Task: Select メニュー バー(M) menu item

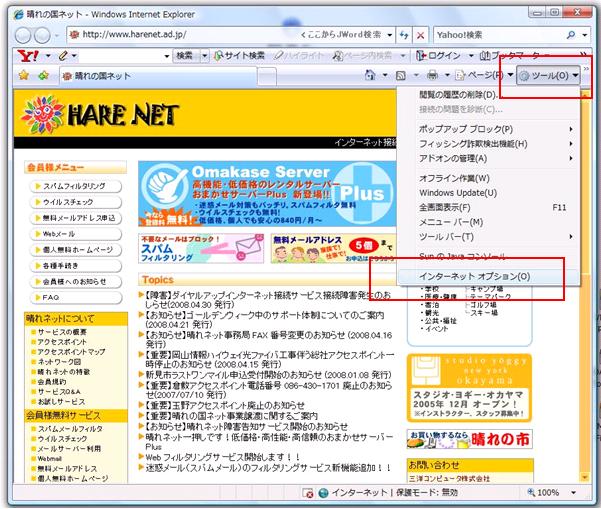Action: click(x=488, y=222)
